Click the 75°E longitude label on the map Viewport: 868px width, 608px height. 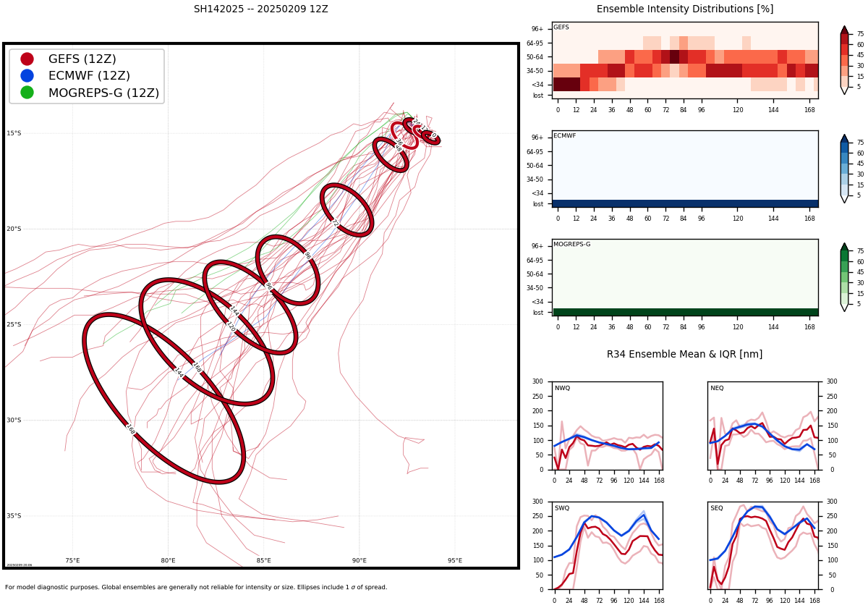point(72,560)
